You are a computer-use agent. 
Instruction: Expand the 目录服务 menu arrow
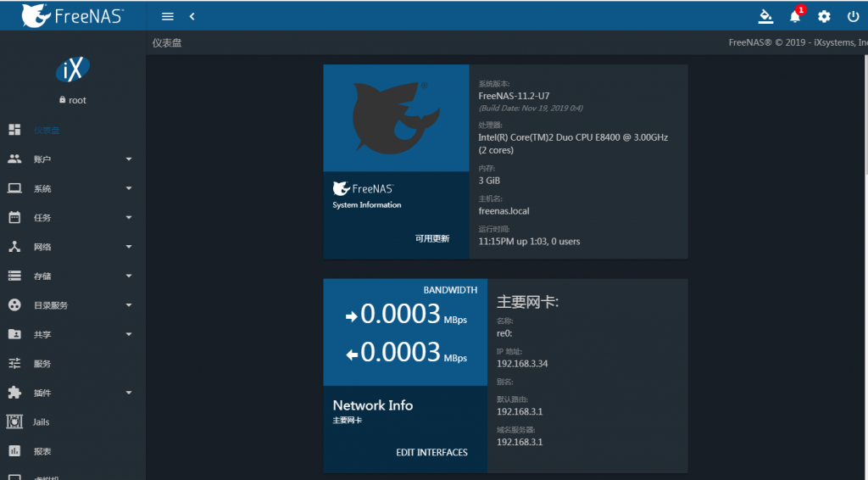129,305
